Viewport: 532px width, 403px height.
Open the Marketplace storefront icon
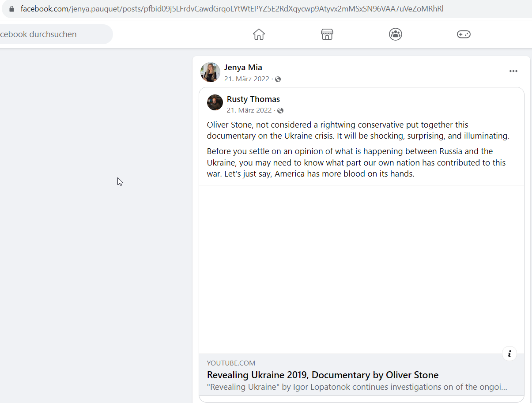tap(327, 34)
